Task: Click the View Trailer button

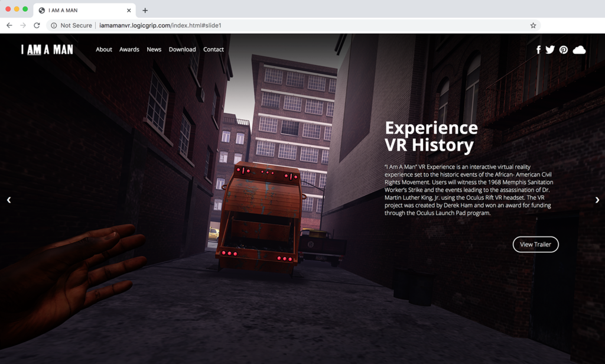Action: pyautogui.click(x=535, y=244)
